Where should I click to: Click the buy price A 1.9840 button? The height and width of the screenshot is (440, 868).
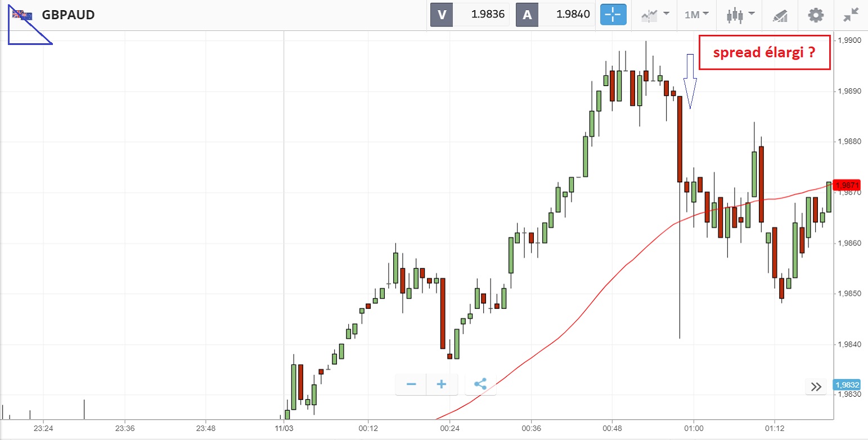555,15
